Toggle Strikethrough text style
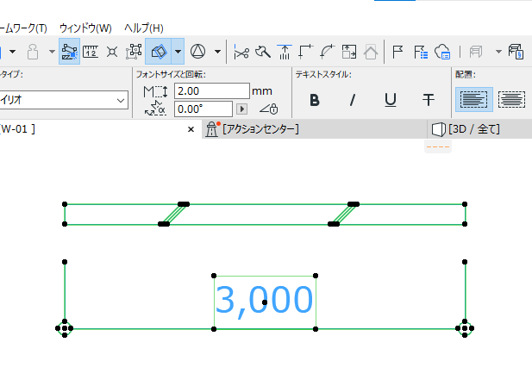 coord(429,100)
